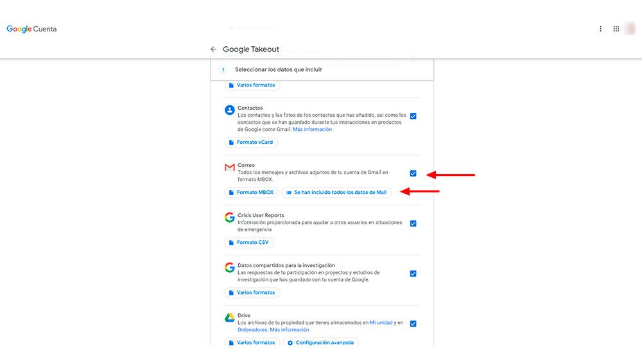This screenshot has width=642, height=364.
Task: Uncheck the Correo checkbox
Action: coord(413,173)
